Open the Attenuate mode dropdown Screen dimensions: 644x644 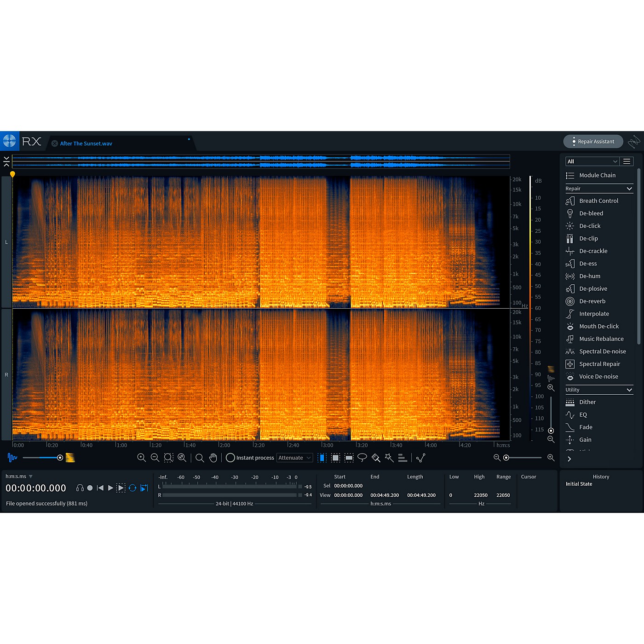point(294,458)
